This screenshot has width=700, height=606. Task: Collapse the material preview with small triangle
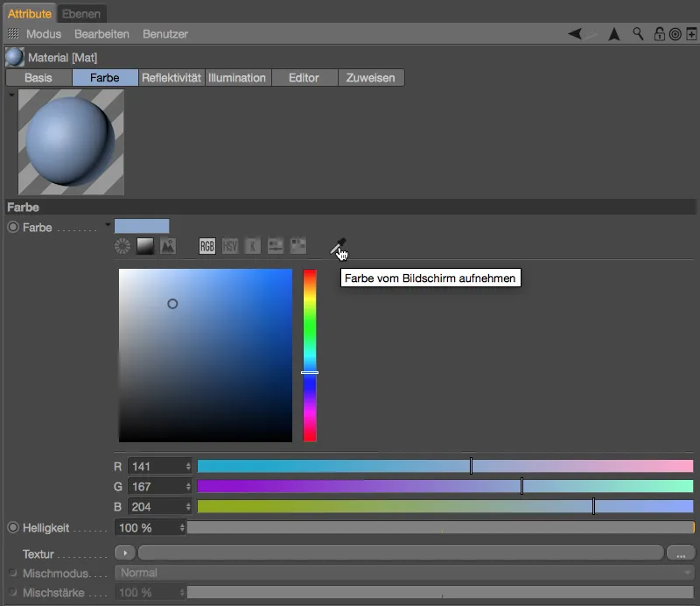point(11,95)
